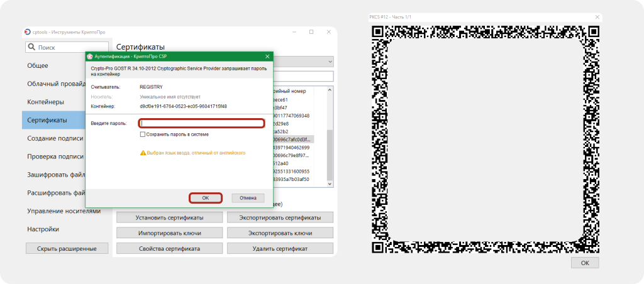Open the Зашифровать файл section

point(55,175)
